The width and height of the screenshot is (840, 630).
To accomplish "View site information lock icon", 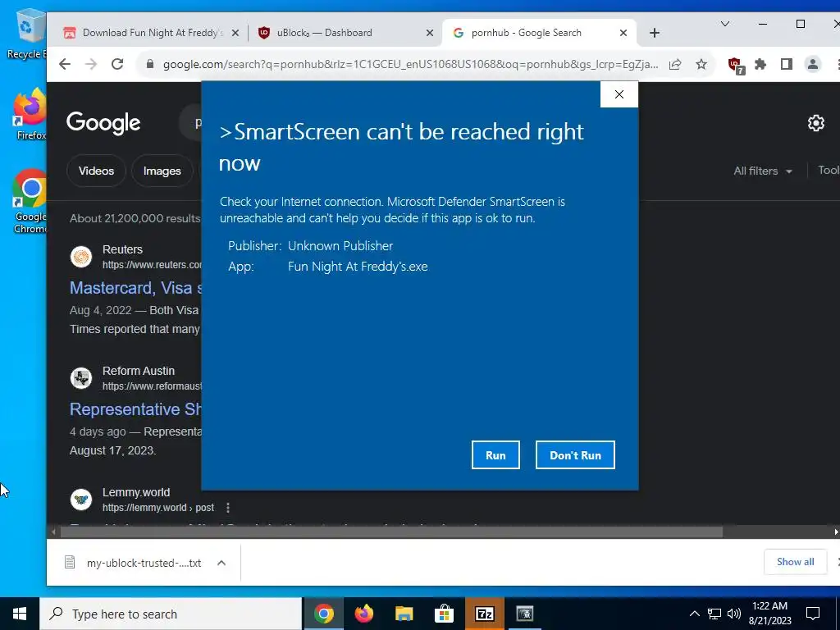I will click(151, 64).
